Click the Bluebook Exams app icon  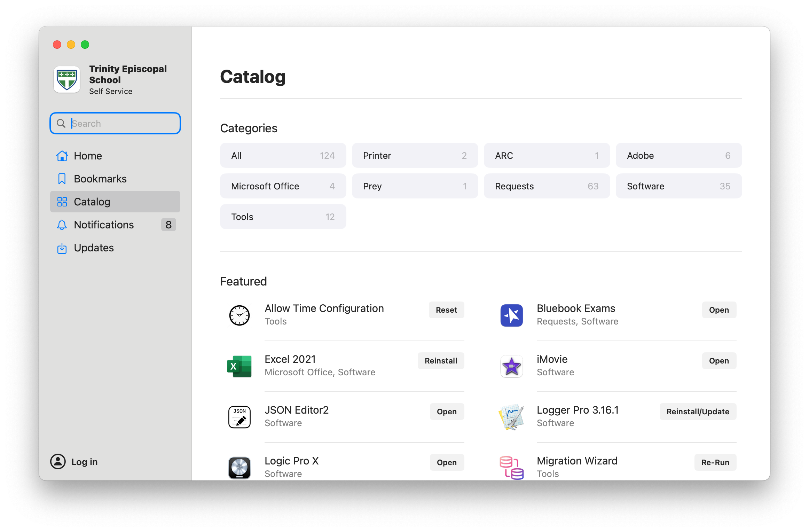pyautogui.click(x=511, y=315)
